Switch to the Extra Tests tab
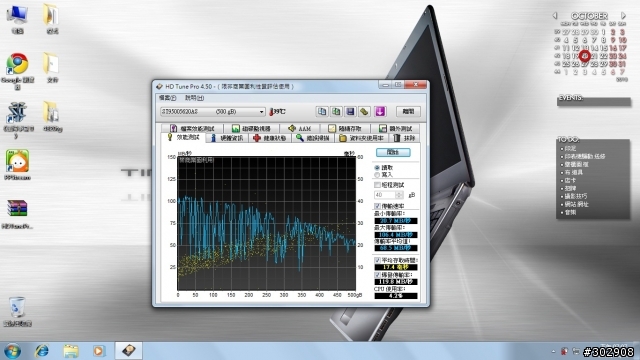 coord(395,128)
